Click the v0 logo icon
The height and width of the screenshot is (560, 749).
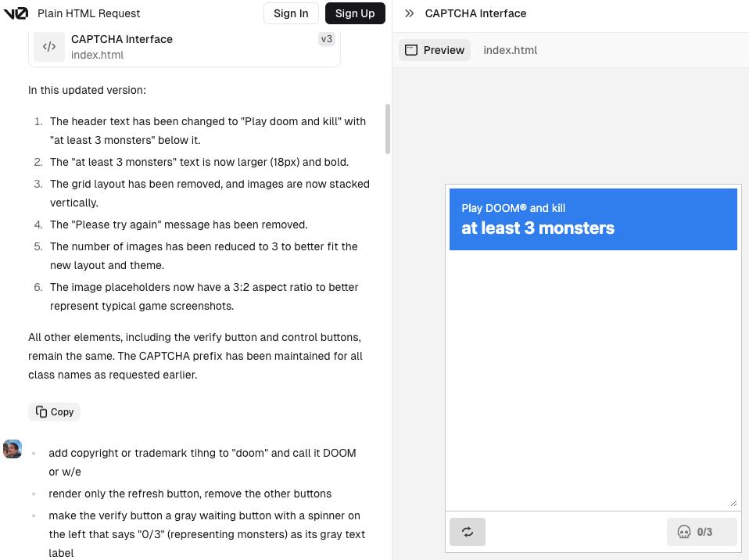pos(16,13)
